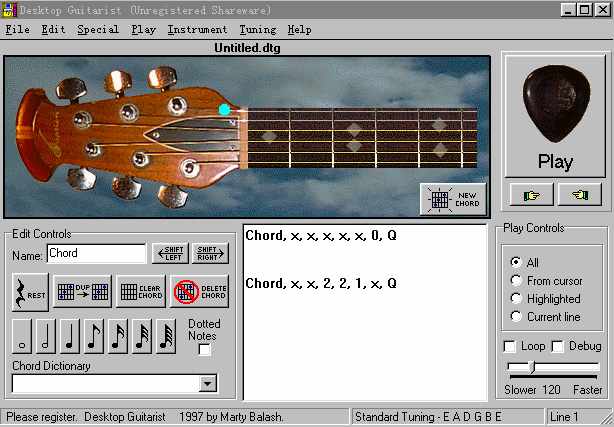This screenshot has width=614, height=427.
Task: Click the cyan open-string marker at the nut
Action: (224, 110)
